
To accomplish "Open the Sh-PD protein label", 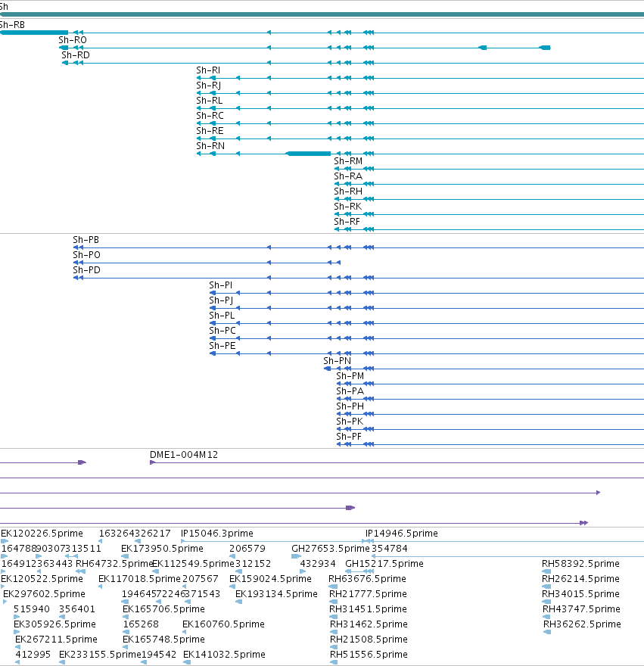I will click(x=87, y=270).
